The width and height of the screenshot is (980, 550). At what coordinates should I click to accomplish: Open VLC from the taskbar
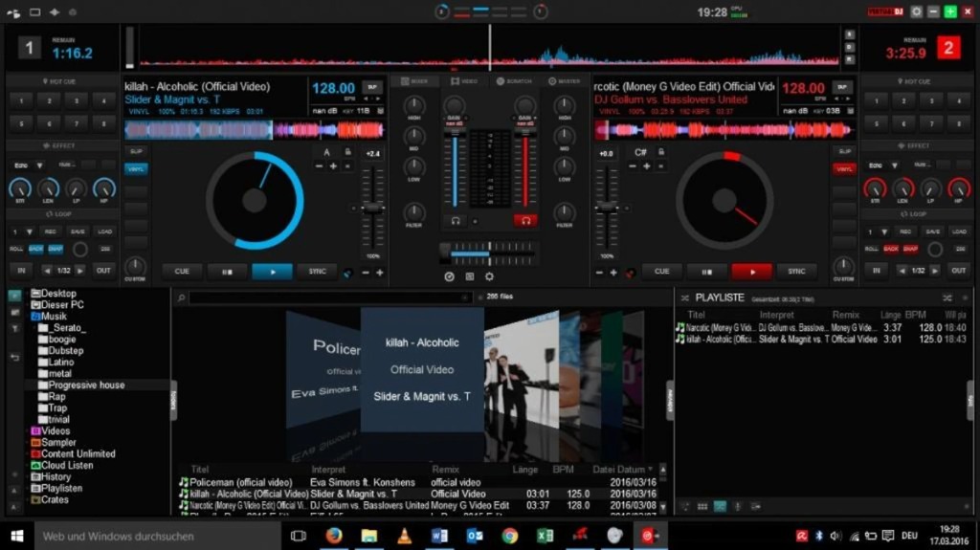pyautogui.click(x=405, y=536)
